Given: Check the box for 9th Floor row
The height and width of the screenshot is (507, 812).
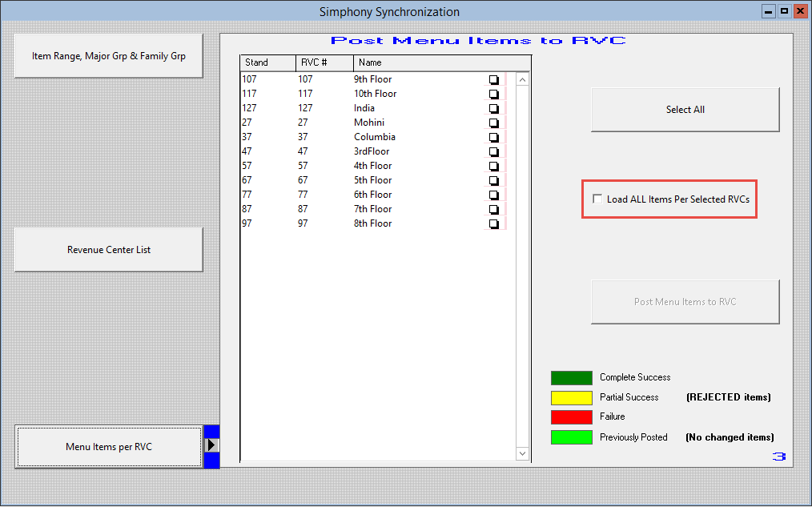Looking at the screenshot, I should point(493,80).
